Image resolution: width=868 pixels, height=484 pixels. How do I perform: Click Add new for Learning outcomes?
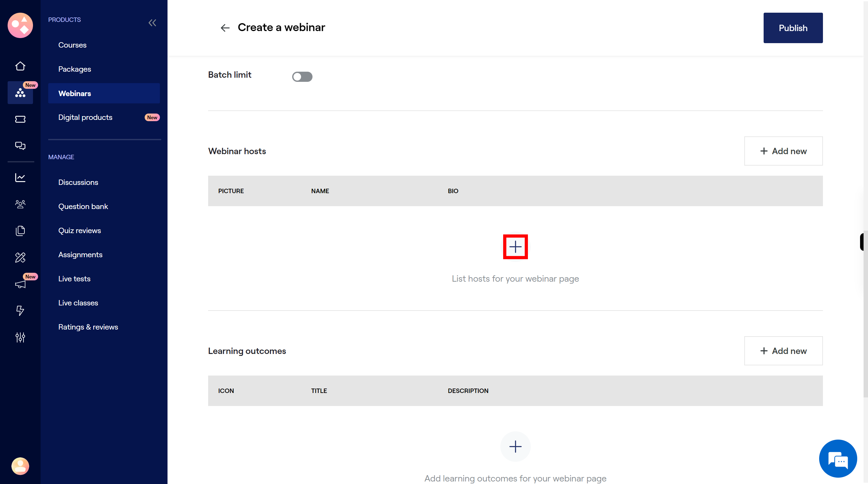tap(783, 351)
